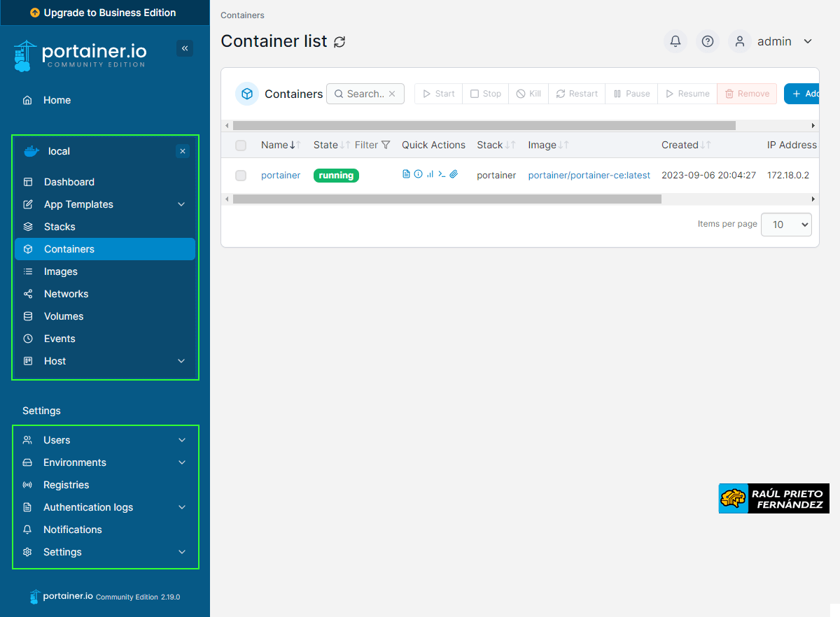Open Volumes from the sidebar
The width and height of the screenshot is (840, 617).
64,316
